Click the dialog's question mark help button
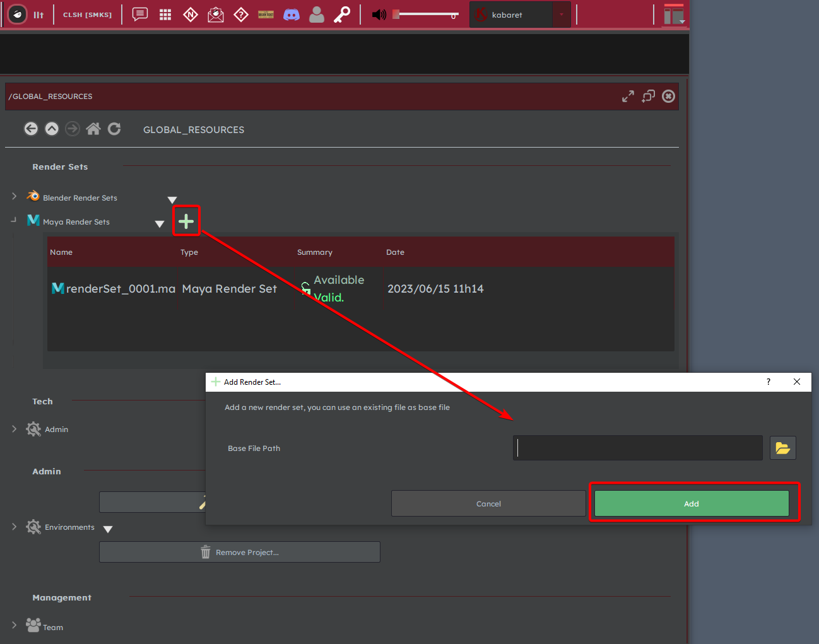This screenshot has height=644, width=819. [768, 382]
